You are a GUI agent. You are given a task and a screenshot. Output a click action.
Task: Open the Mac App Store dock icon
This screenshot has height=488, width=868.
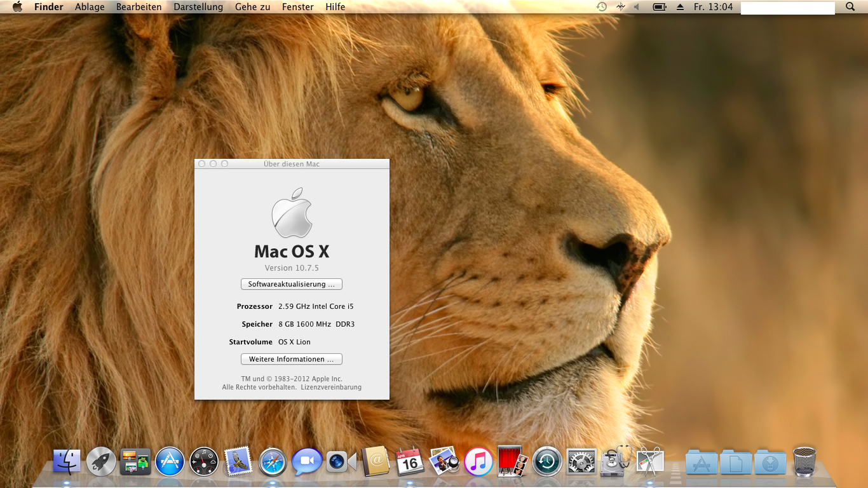point(170,462)
